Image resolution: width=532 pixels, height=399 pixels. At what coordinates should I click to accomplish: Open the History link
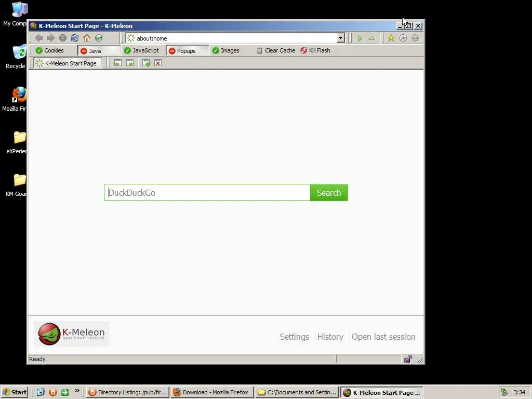tap(330, 337)
